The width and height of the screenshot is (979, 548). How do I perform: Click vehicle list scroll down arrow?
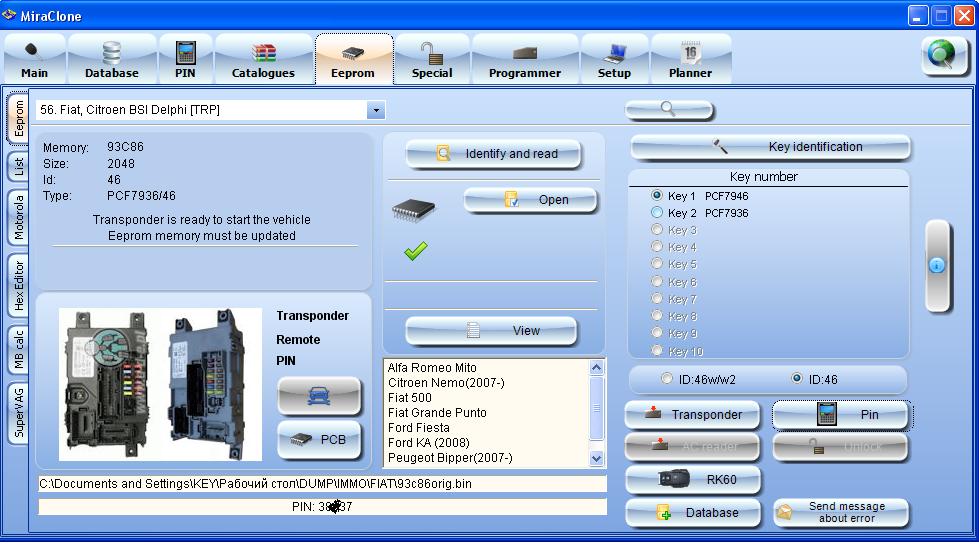596,459
